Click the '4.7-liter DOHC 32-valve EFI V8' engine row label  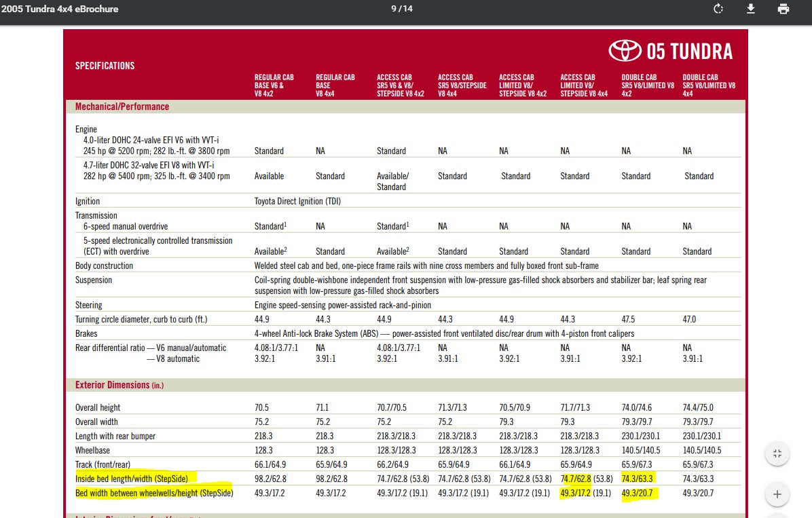(156, 171)
